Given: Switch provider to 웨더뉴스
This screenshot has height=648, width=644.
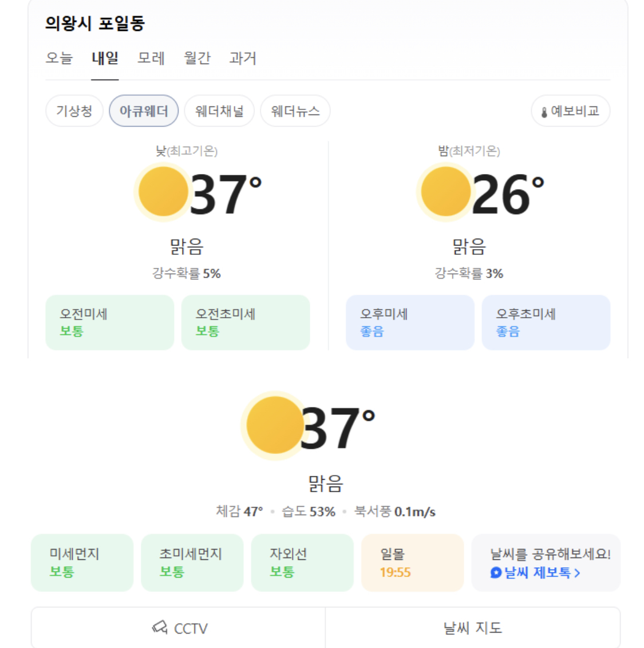Looking at the screenshot, I should [x=295, y=111].
